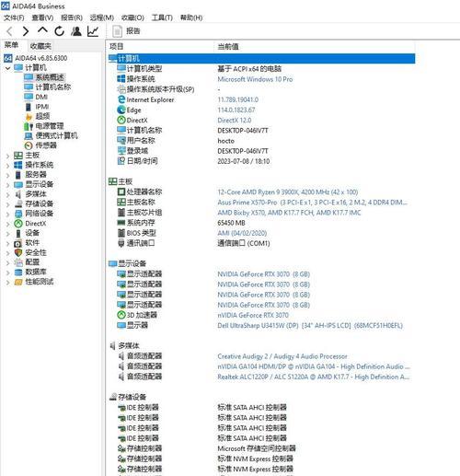Go back with the left arrow toolbar icon
Image resolution: width=460 pixels, height=476 pixels.
(9, 31)
